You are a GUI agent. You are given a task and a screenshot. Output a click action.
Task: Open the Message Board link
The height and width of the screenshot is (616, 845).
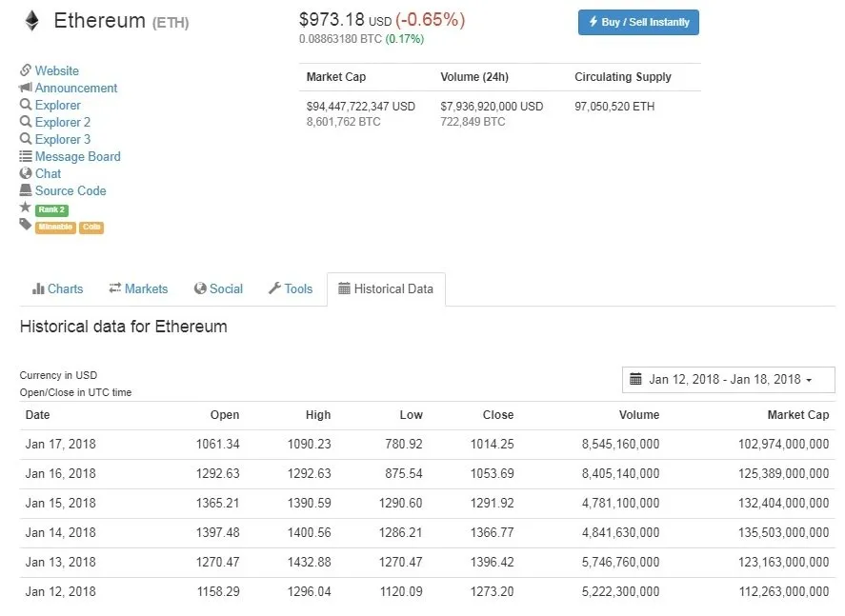77,156
